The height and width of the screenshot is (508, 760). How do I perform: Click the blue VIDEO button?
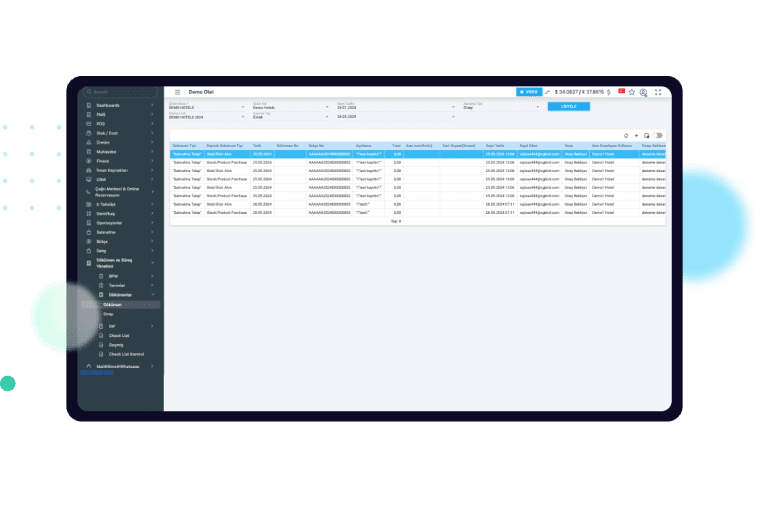pos(528,92)
